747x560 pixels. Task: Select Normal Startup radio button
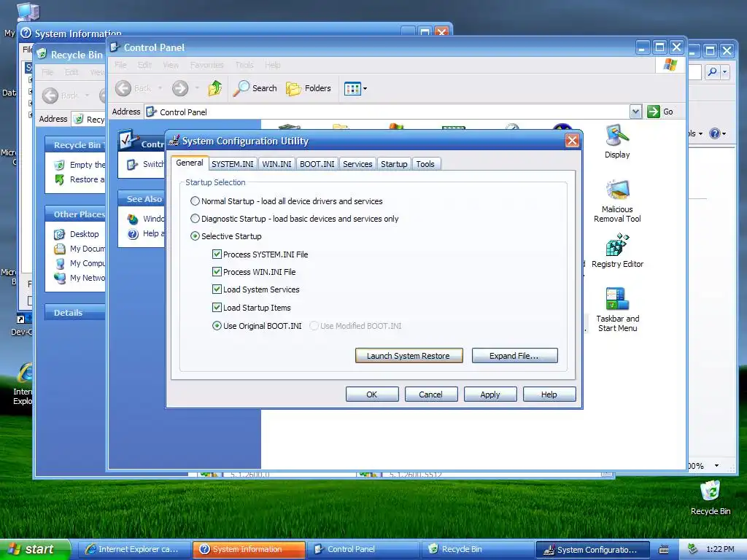pyautogui.click(x=195, y=201)
